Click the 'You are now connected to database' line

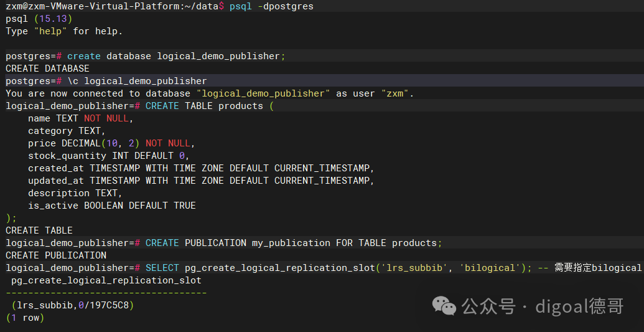click(x=210, y=93)
